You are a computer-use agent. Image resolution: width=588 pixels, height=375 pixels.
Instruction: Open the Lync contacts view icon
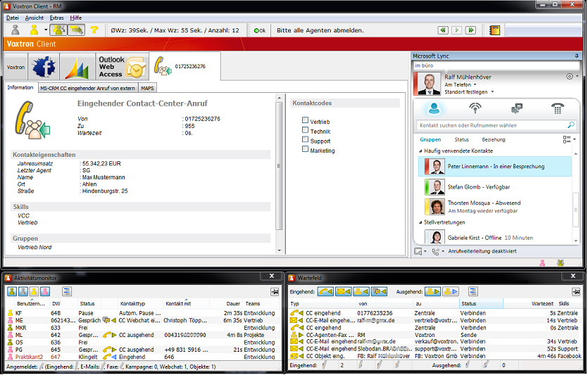pyautogui.click(x=434, y=108)
